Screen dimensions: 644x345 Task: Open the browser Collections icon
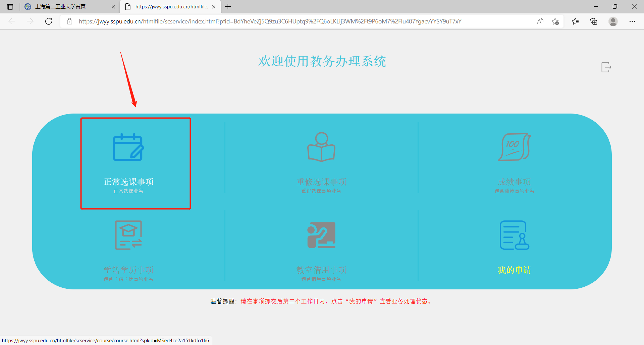coord(594,21)
